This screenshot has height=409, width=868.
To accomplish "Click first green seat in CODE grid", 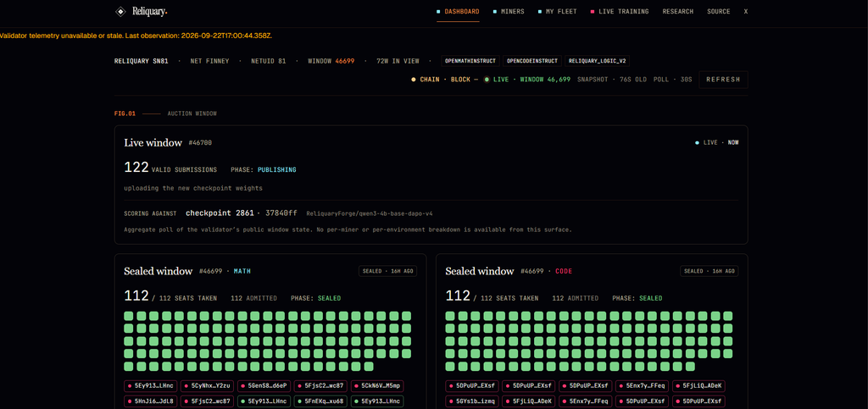I will (450, 316).
